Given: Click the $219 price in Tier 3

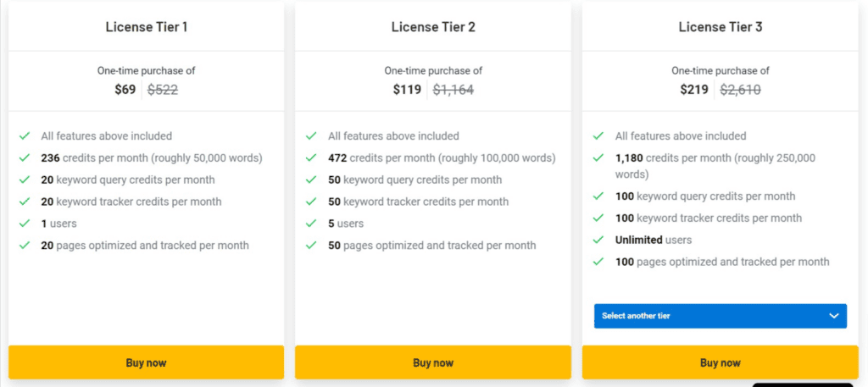Looking at the screenshot, I should (x=694, y=89).
